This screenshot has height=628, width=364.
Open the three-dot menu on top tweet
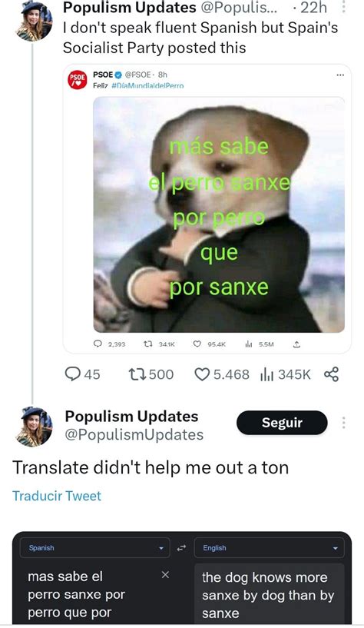point(343,7)
